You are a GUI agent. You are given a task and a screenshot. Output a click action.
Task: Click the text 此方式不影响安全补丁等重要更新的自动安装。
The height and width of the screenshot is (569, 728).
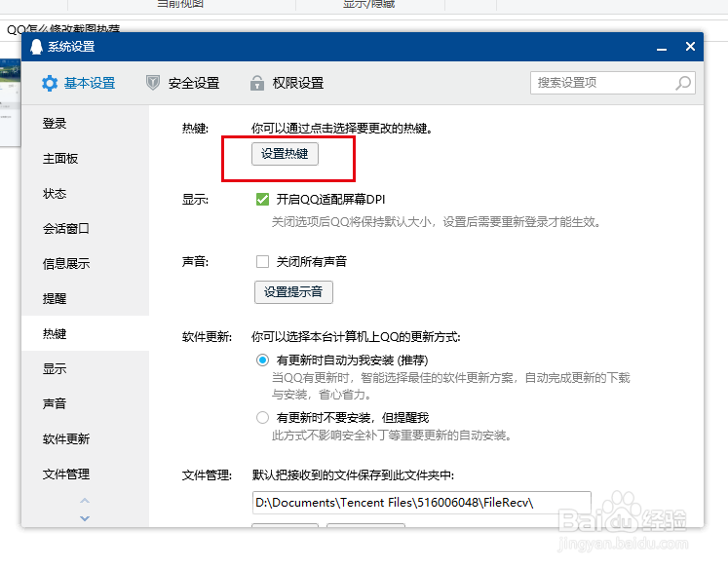pyautogui.click(x=393, y=436)
